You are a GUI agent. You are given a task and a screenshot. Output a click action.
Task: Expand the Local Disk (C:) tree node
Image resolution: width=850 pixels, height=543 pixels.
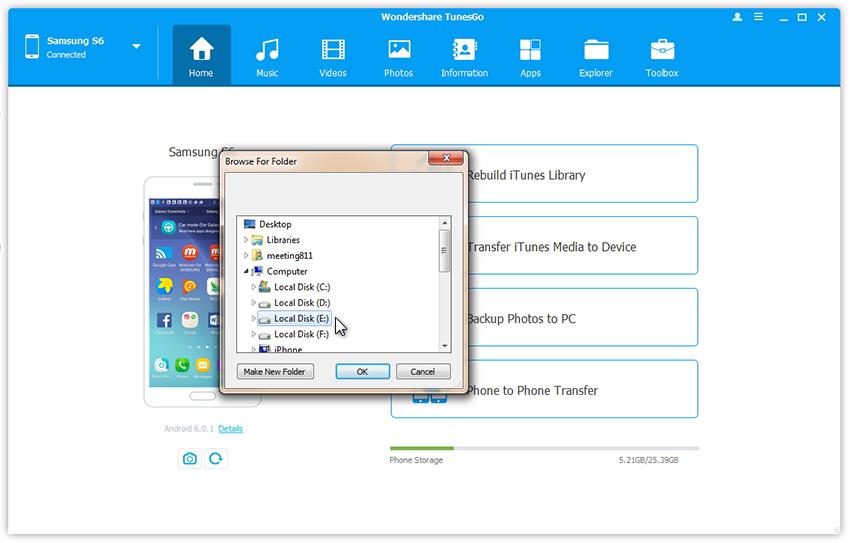coord(254,287)
